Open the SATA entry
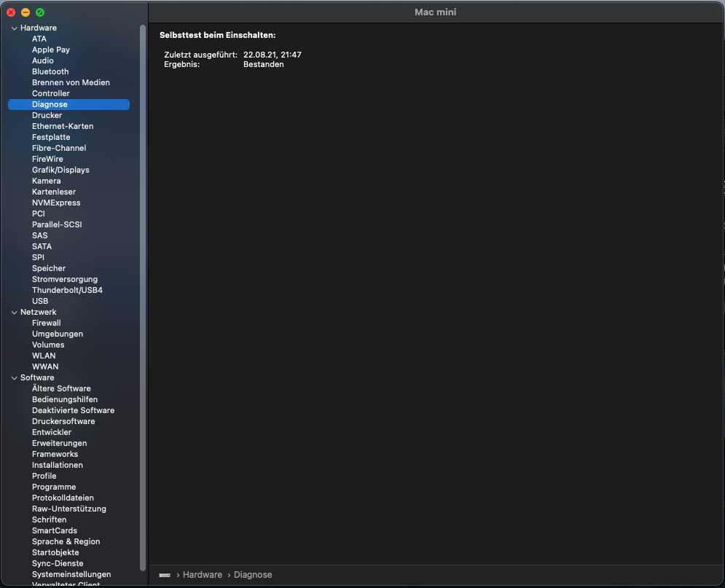The height and width of the screenshot is (588, 725). [x=42, y=246]
